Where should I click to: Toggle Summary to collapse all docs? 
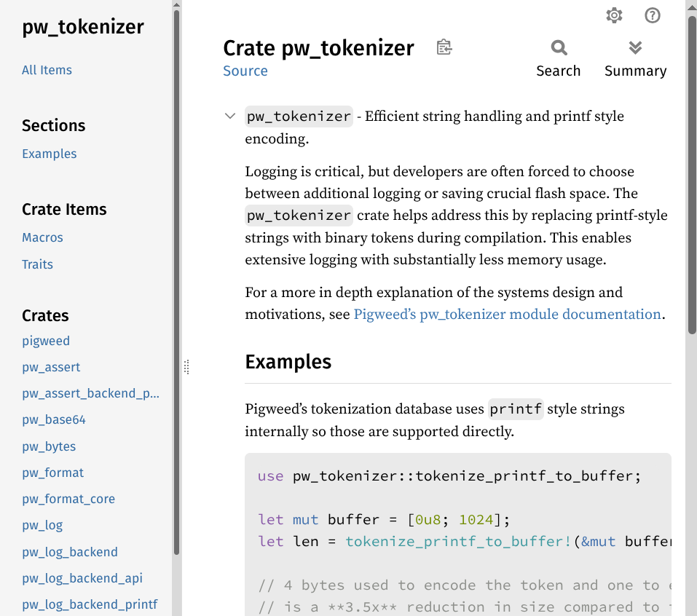pyautogui.click(x=635, y=59)
